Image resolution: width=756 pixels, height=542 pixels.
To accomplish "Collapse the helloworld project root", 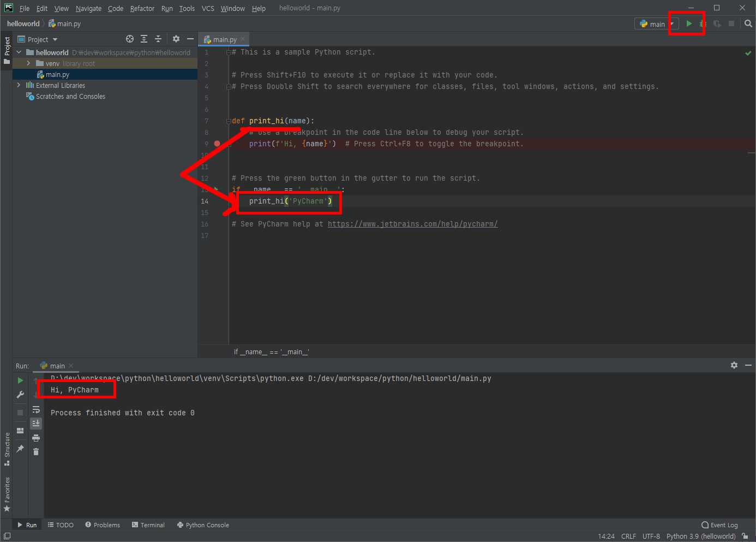I will (x=19, y=52).
